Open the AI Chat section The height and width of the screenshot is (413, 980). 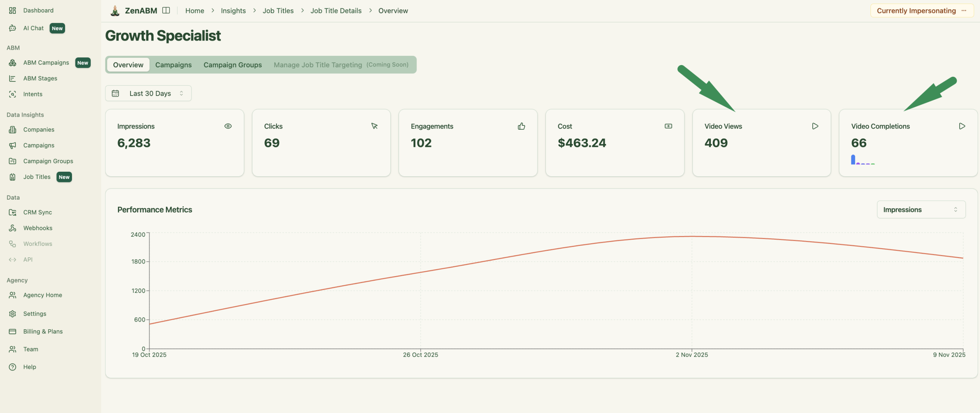(x=34, y=28)
